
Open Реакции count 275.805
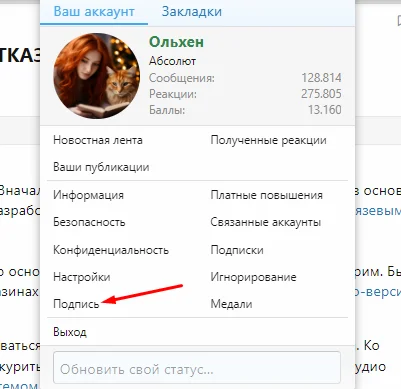click(321, 94)
